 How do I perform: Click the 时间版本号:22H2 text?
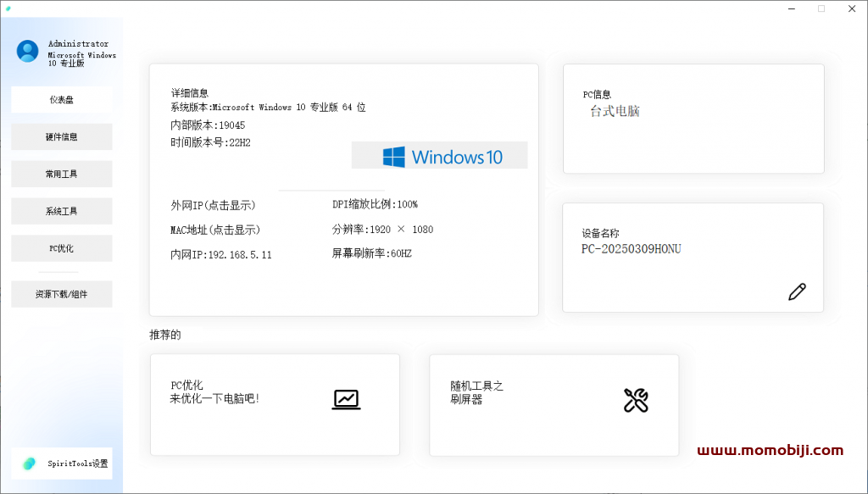point(210,142)
